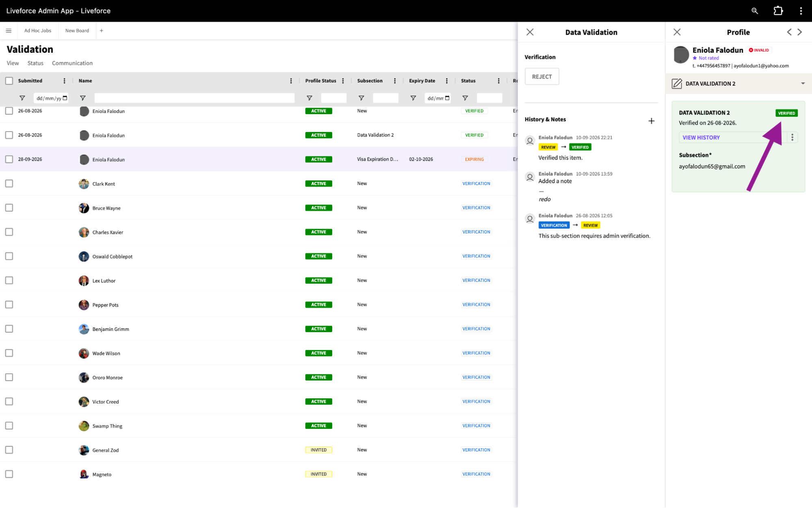
Task: Click the filter icon for Status column
Action: (465, 98)
